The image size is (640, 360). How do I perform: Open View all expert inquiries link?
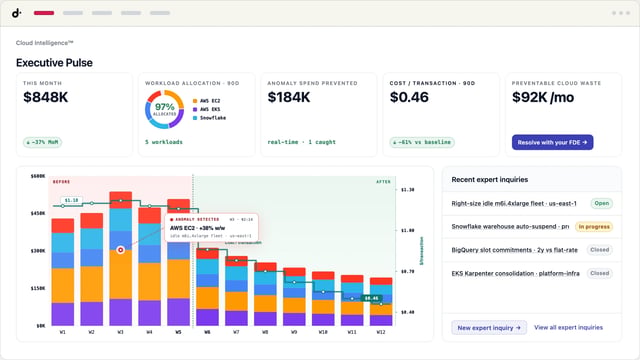568,327
